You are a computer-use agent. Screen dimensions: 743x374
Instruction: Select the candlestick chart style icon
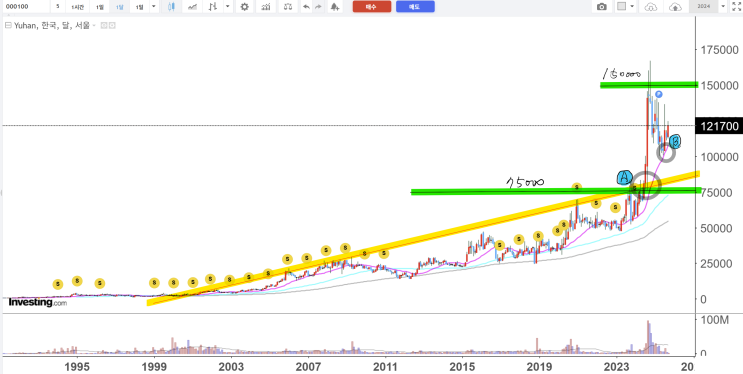coord(172,7)
